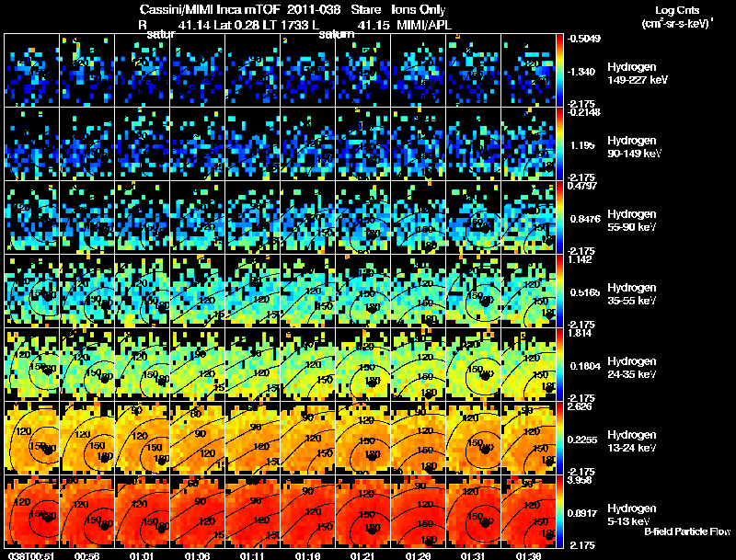The width and height of the screenshot is (736, 560).
Task: Click the color bar beside Hydrogen 24-35 keV
Action: click(x=559, y=365)
